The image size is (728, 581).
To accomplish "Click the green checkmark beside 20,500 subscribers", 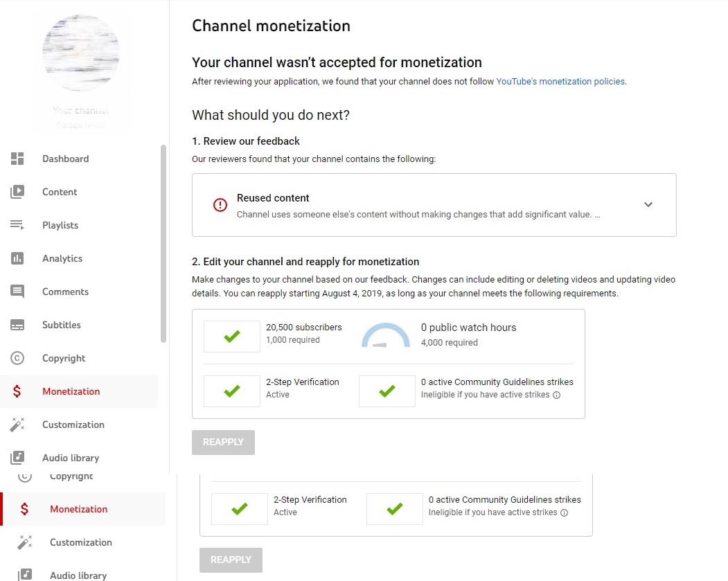I will point(231,336).
